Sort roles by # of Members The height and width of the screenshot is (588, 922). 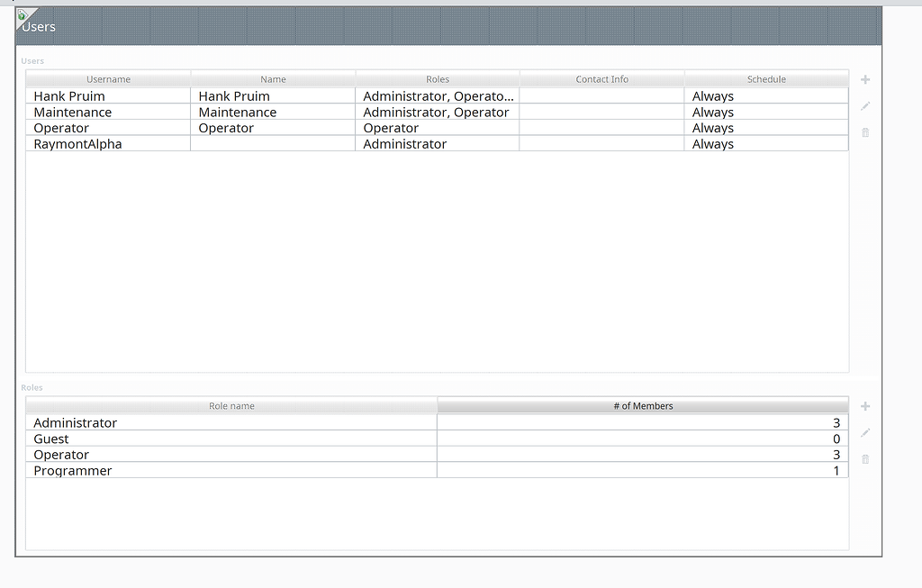[x=642, y=405]
